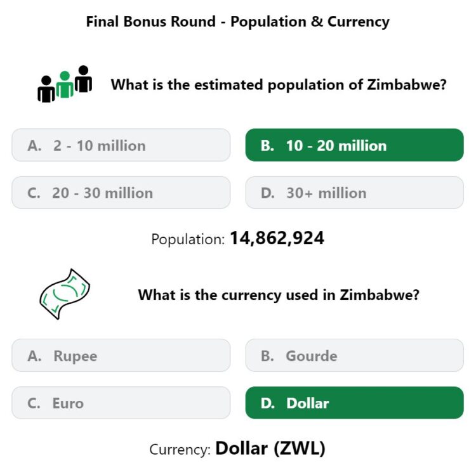Click the three-people population icon
The width and height of the screenshot is (476, 463).
[65, 84]
